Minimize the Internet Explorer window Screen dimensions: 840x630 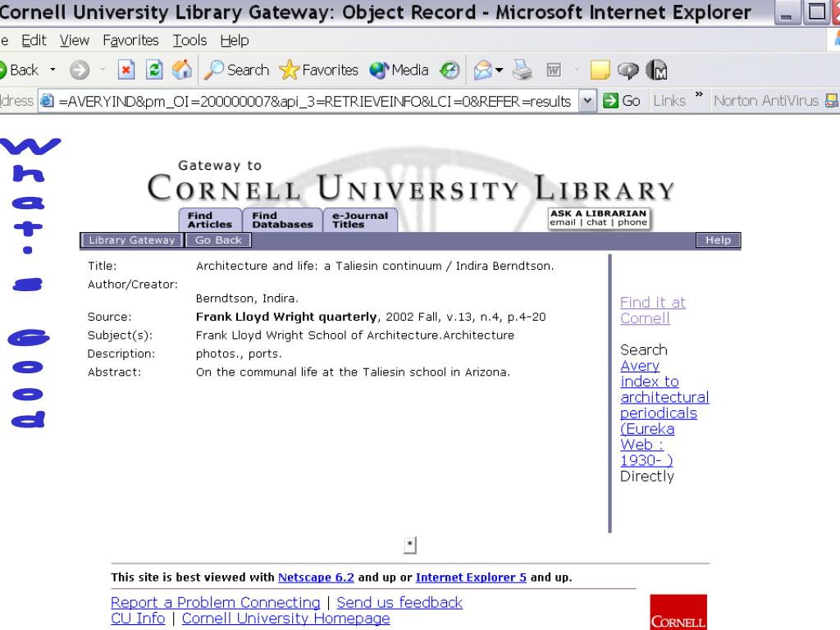click(787, 13)
